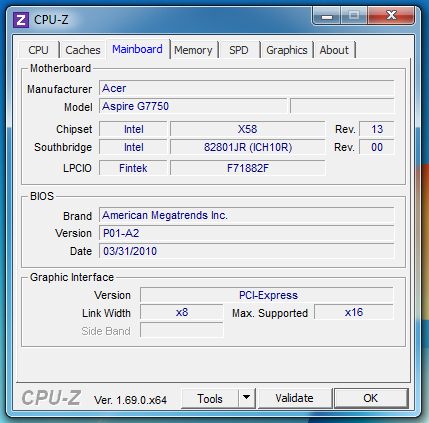Switch to the CPU tab
429x423 pixels.
click(x=39, y=50)
